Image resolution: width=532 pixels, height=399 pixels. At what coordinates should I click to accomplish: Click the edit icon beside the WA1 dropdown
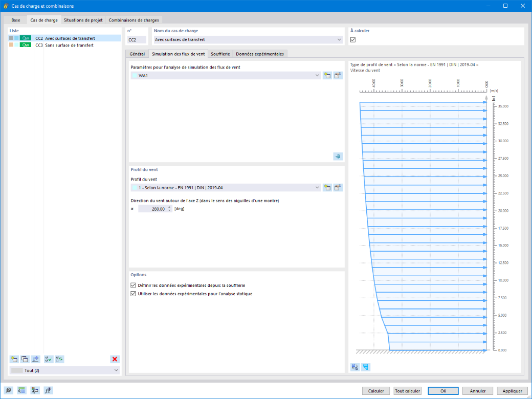[x=338, y=76]
